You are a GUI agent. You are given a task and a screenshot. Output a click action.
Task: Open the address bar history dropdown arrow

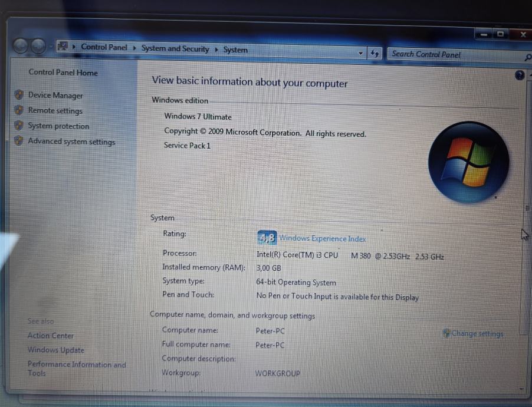click(x=360, y=53)
